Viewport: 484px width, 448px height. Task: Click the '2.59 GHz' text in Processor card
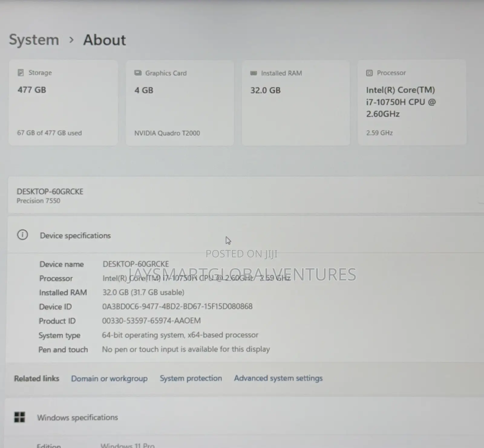(x=379, y=133)
